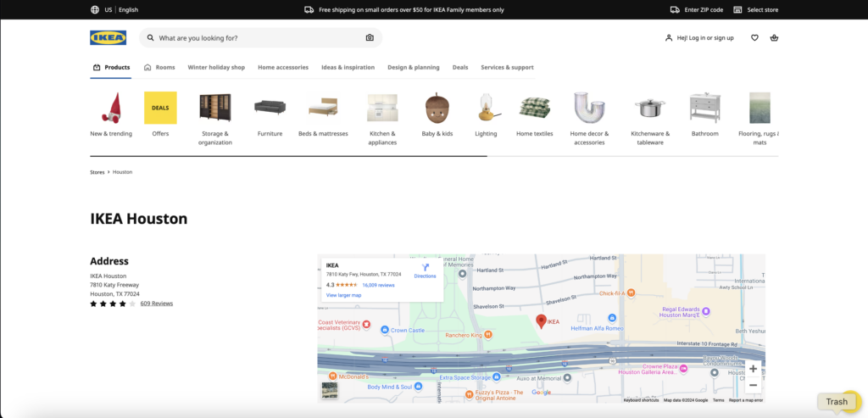Click the Fuzzy's Pizza map marker
Image resolution: width=868 pixels, height=418 pixels.
(470, 395)
